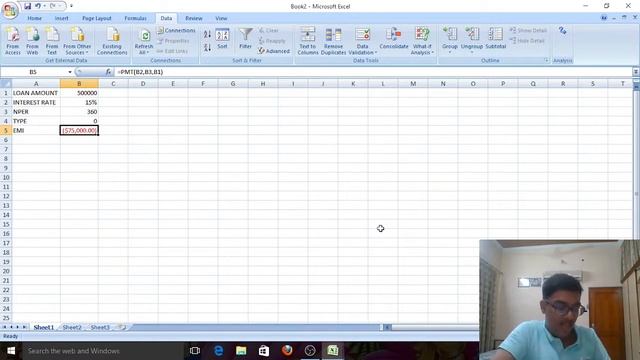Undo last action in quick access toolbar
Viewport: 640px width, 360px height.
tap(38, 6)
